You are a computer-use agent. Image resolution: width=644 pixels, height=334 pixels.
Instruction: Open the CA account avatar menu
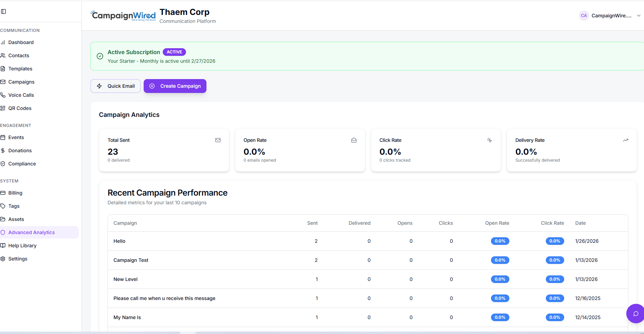pos(584,16)
